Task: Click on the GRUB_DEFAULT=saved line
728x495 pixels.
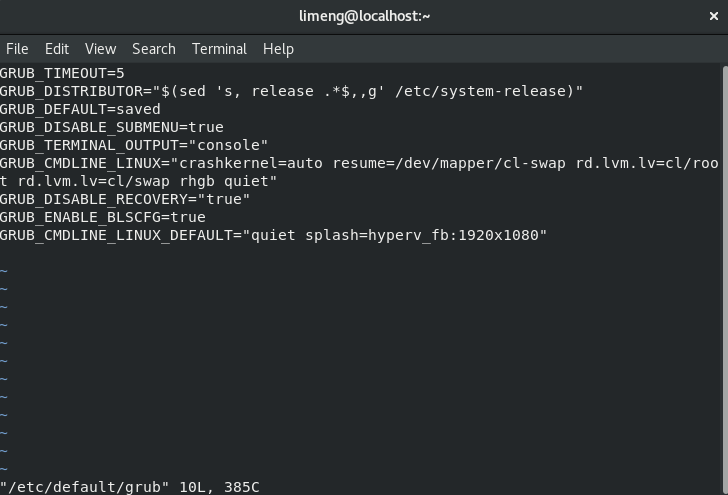Action: [x=80, y=109]
